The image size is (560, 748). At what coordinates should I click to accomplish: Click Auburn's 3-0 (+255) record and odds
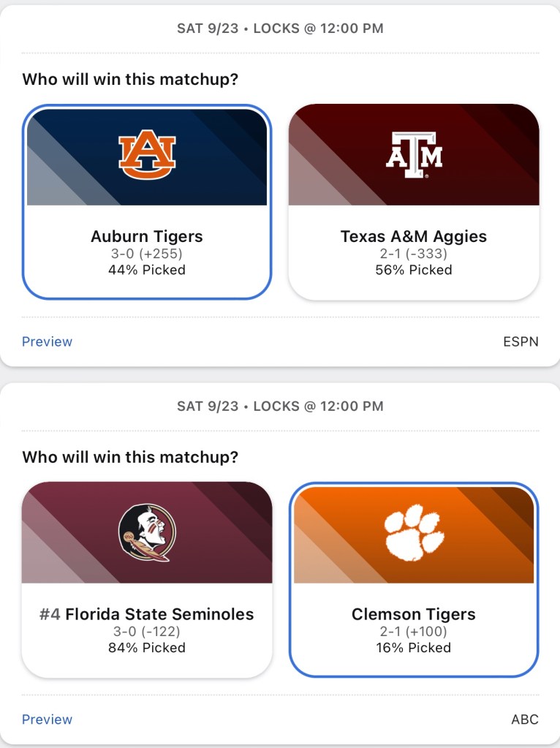pos(147,254)
